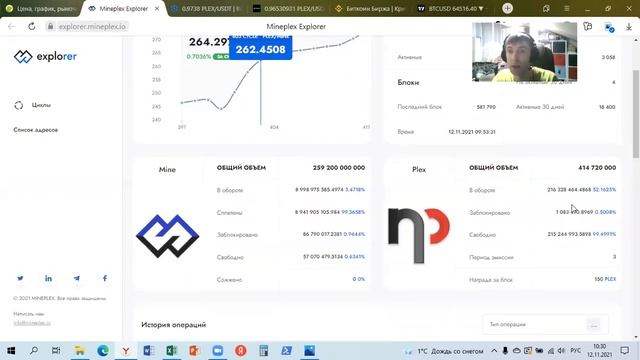640x360 pixels.
Task: Open the red Yandex icon on the taskbar
Action: 241,351
